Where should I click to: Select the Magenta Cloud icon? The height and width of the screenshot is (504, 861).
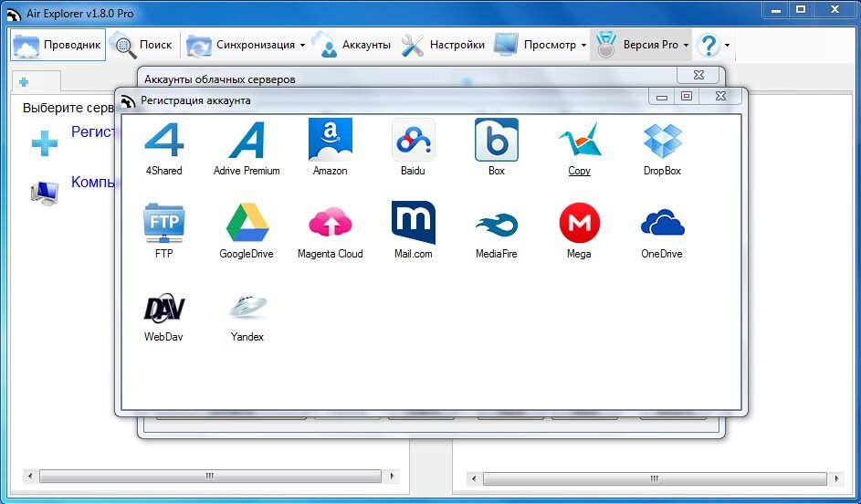click(330, 222)
